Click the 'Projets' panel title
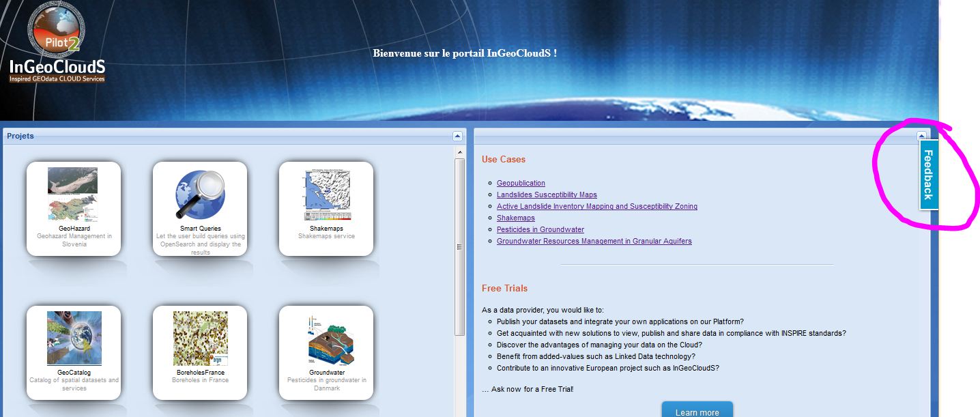Screen dimensions: 980x417 coord(20,136)
